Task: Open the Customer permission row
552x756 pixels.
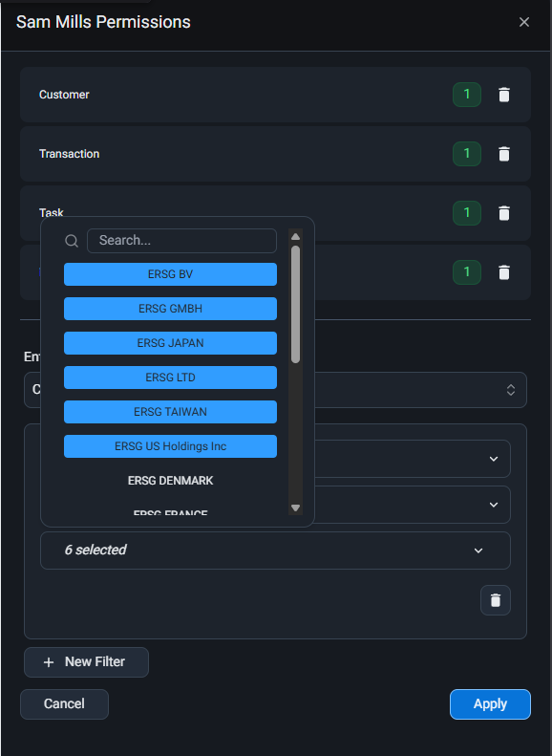Action: pos(275,95)
